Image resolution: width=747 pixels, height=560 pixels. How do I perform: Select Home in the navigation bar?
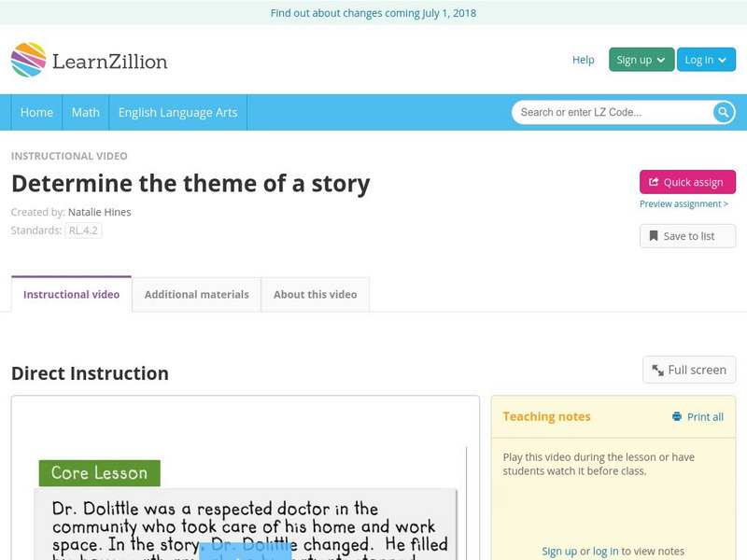[36, 112]
